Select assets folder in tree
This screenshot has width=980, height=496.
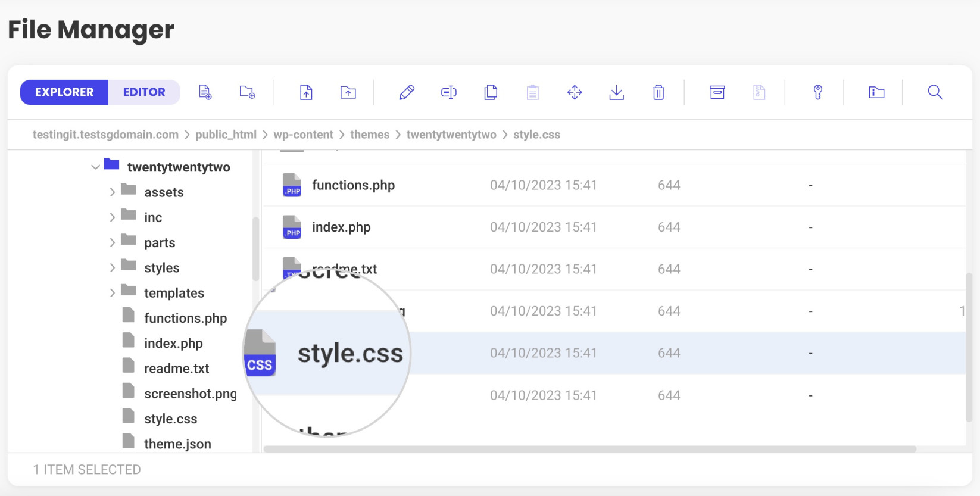point(164,192)
